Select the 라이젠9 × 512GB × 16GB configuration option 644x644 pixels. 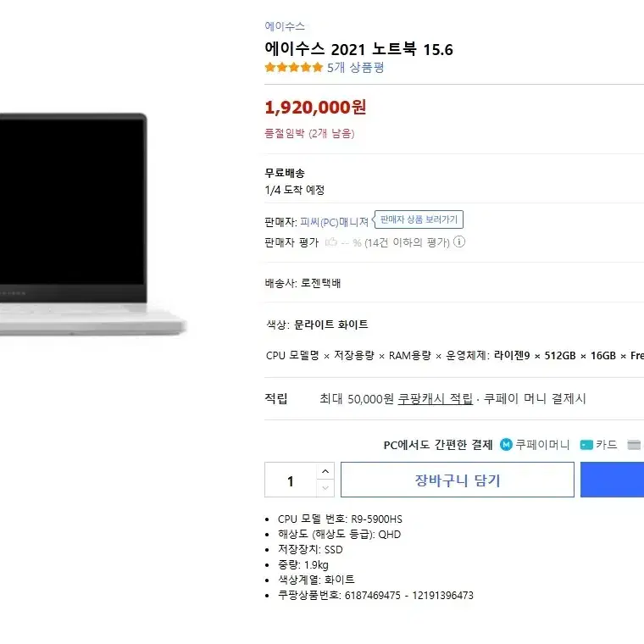569,355
